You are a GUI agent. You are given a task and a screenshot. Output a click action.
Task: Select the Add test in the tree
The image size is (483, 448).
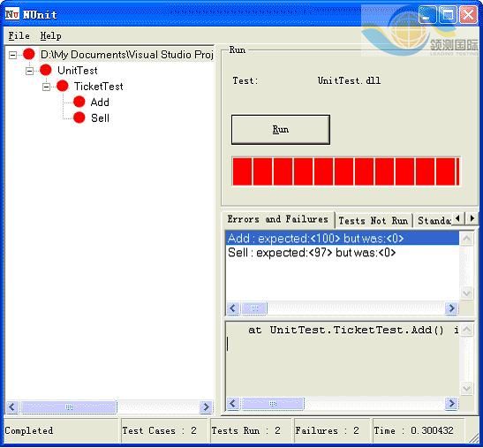tap(100, 102)
